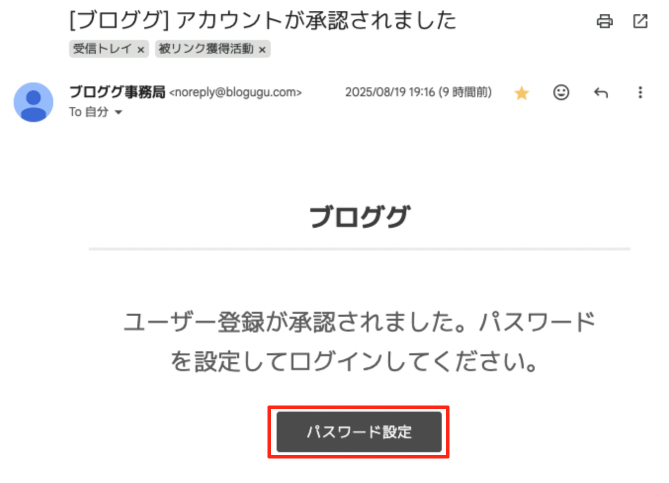Open the 受信トレイ label

pyautogui.click(x=102, y=49)
